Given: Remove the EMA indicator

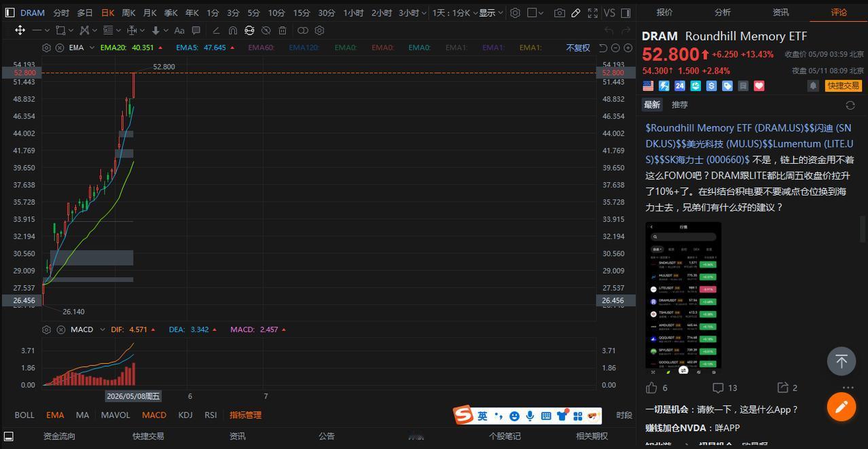Looking at the screenshot, I should tap(60, 48).
